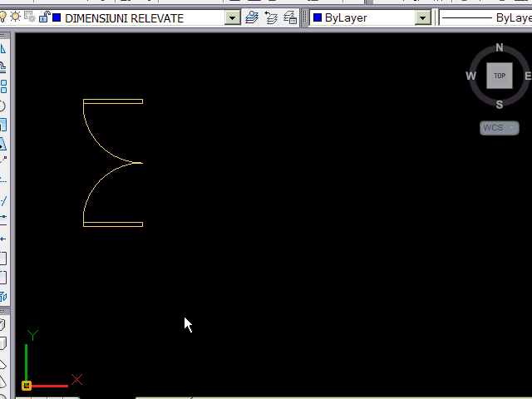
Task: Toggle layer on/off light bulb icon
Action: [x=2, y=17]
